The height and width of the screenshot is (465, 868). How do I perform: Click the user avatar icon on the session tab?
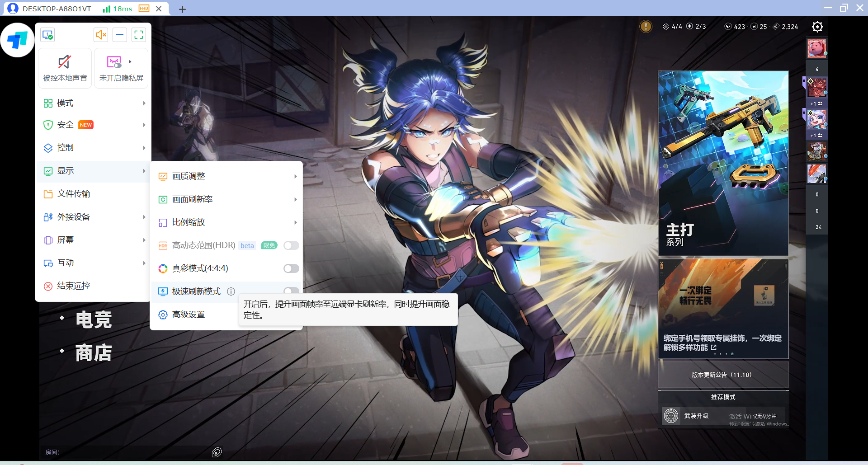13,9
